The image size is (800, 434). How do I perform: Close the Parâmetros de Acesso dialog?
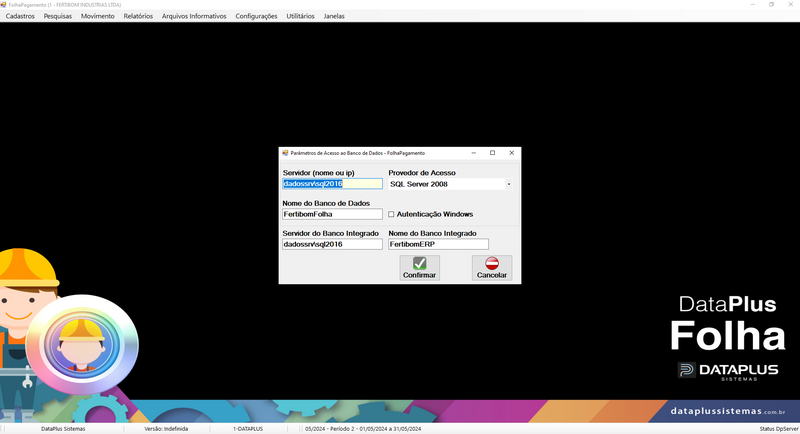click(x=511, y=152)
